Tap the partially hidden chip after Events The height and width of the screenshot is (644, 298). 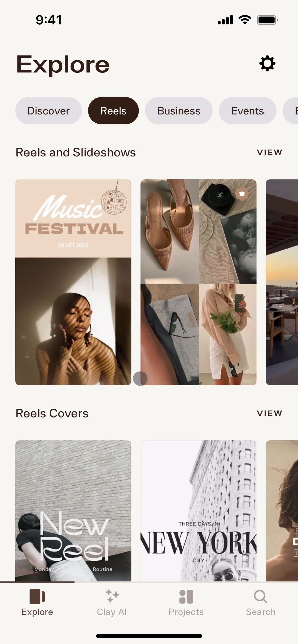(x=290, y=111)
